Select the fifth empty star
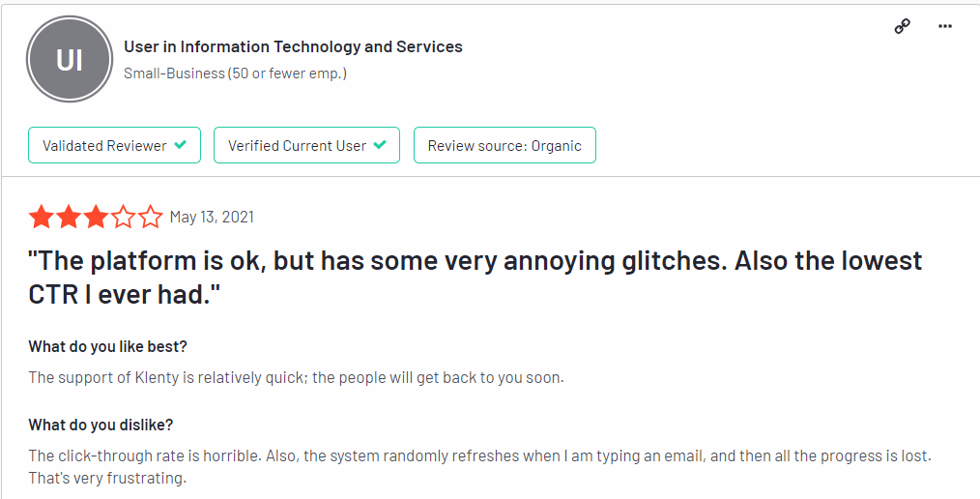The height and width of the screenshot is (499, 980). click(150, 217)
